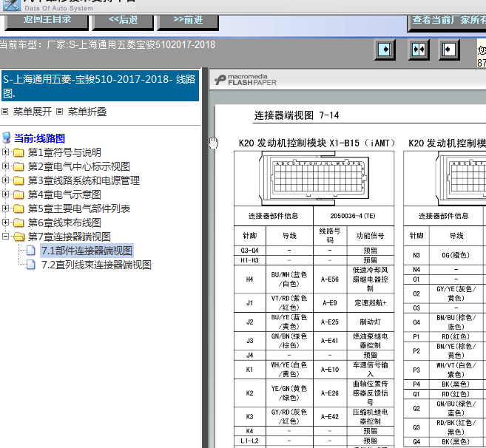Viewport: 486px width, 448px height.
Task: Expand 第1章符号与说明 tree node
Action: coord(5,152)
